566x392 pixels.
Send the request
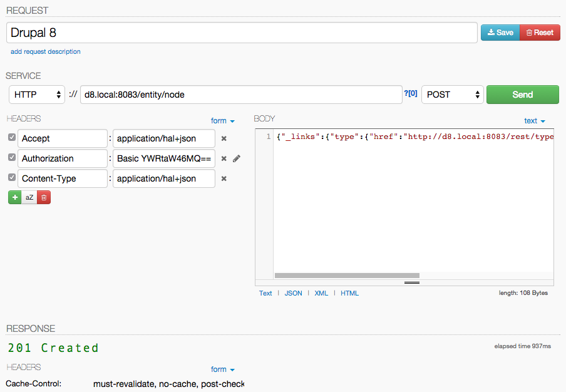tap(523, 95)
